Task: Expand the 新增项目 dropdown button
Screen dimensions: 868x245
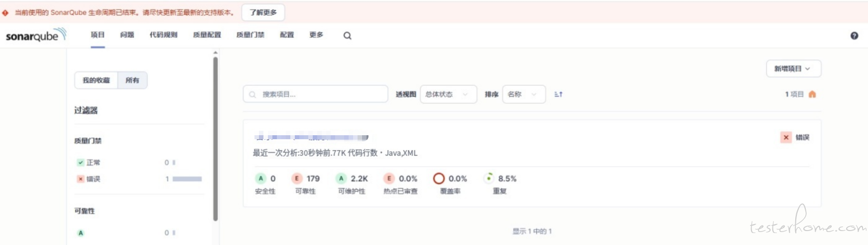Action: click(x=793, y=69)
